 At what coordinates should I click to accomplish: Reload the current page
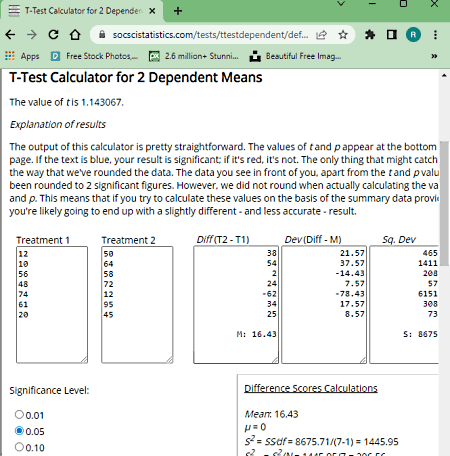click(53, 35)
